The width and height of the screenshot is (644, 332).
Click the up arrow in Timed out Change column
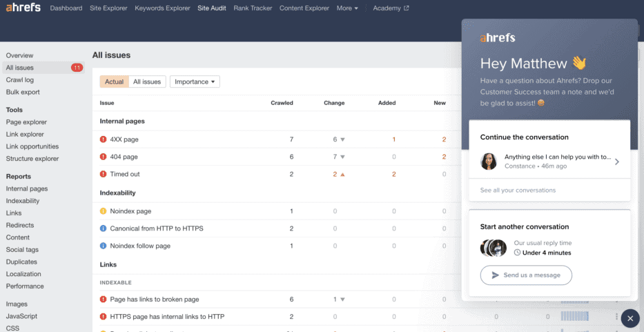(342, 174)
